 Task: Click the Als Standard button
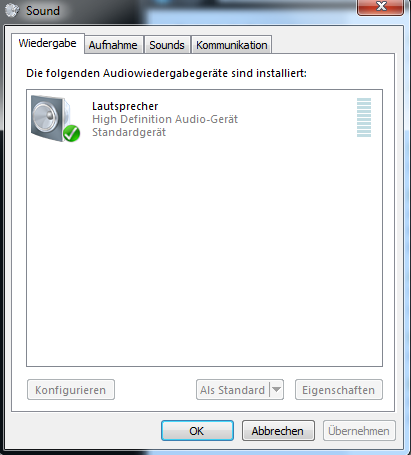(233, 389)
